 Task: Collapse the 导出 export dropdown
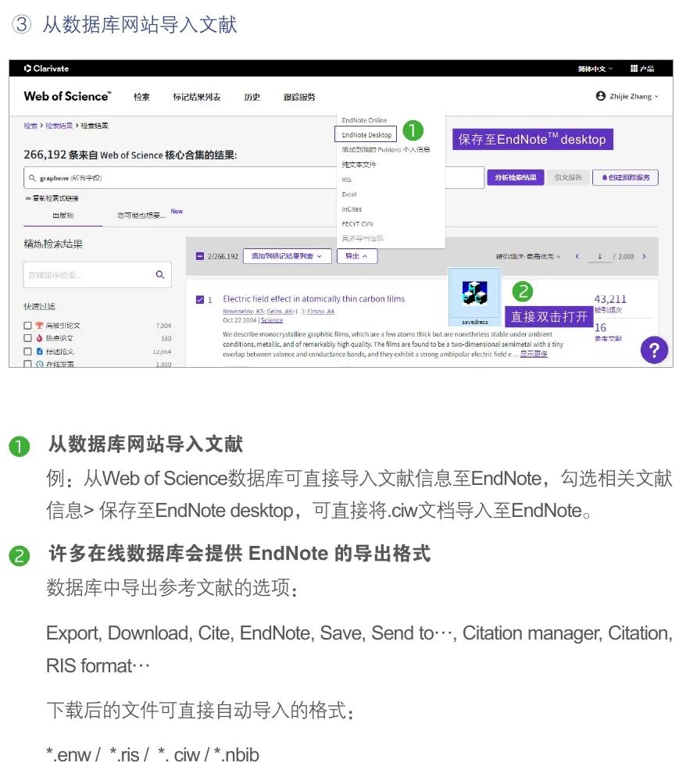[357, 256]
